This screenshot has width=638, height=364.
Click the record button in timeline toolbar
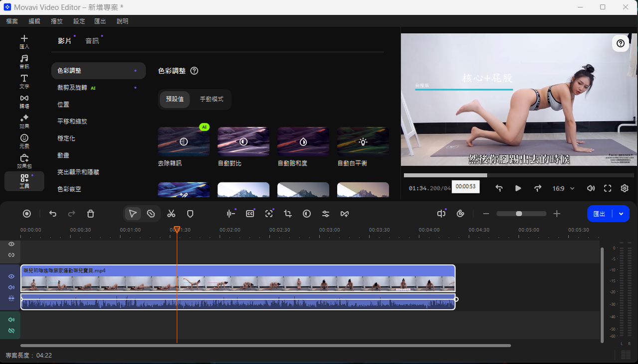click(x=27, y=213)
